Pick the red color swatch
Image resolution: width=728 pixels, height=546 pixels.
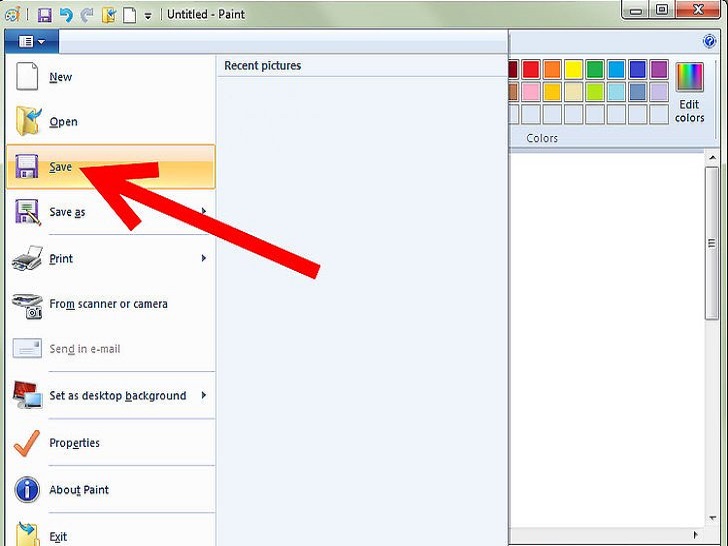point(531,69)
